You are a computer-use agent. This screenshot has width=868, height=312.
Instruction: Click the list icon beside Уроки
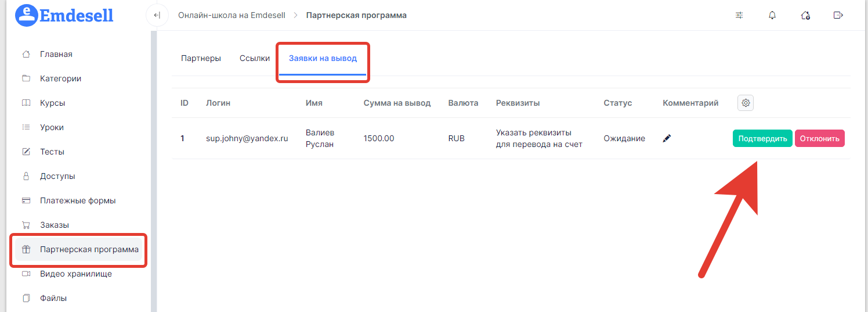26,127
